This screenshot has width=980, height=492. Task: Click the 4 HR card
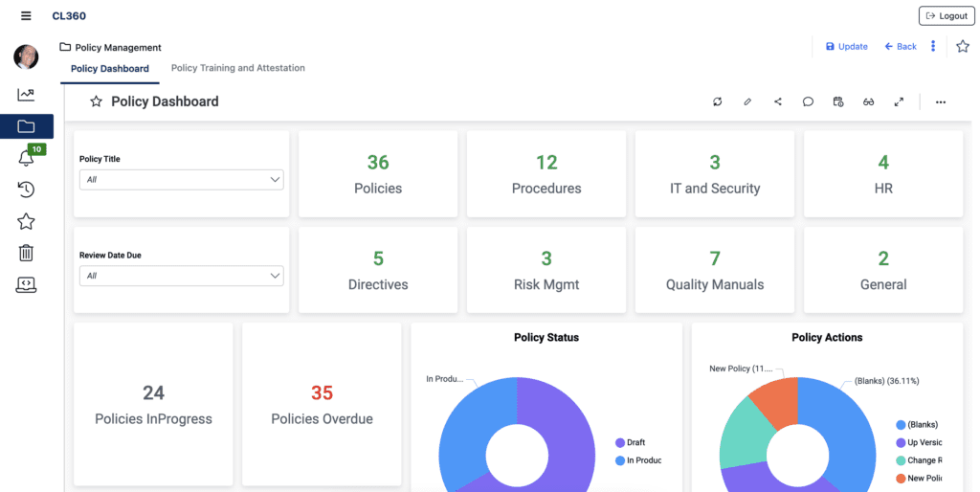[x=883, y=174]
